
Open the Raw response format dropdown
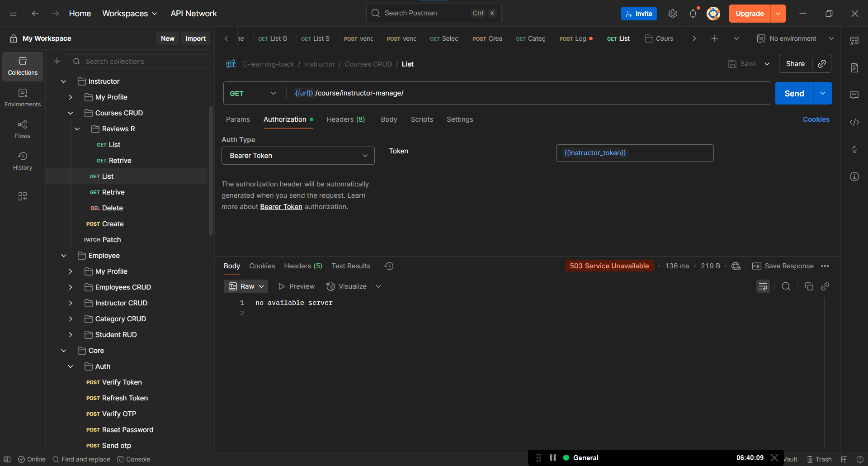(x=246, y=286)
